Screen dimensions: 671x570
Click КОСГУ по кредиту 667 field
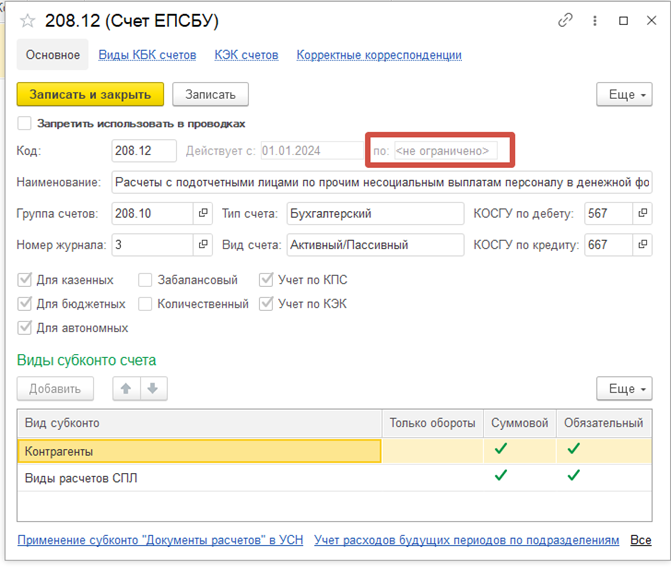click(x=609, y=244)
